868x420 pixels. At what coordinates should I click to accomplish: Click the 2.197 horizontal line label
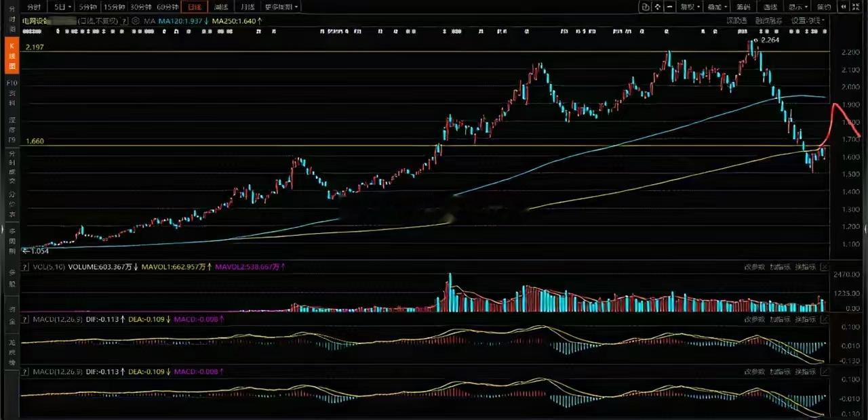coord(35,47)
